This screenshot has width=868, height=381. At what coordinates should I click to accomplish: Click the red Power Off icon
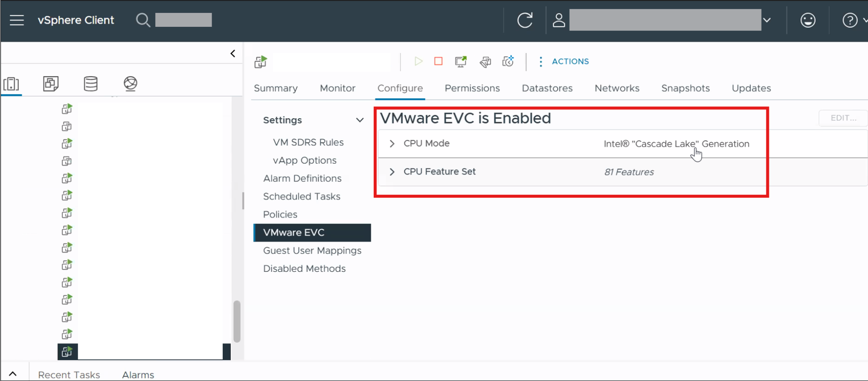[x=438, y=61]
